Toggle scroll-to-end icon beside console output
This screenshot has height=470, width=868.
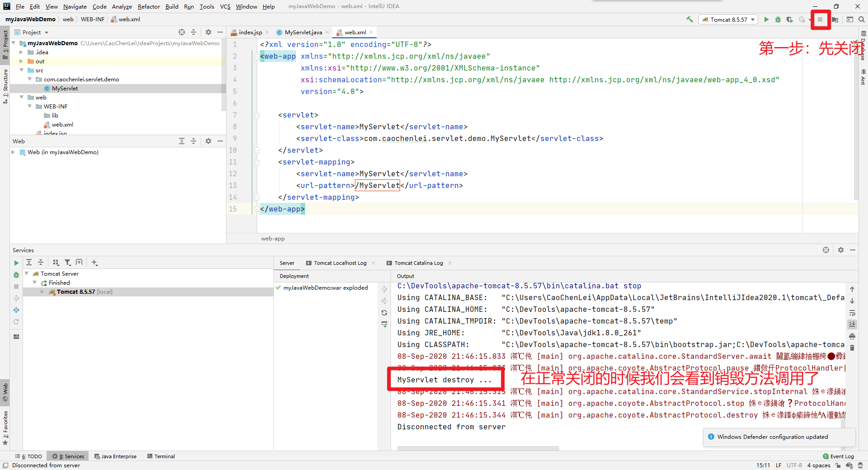click(852, 324)
